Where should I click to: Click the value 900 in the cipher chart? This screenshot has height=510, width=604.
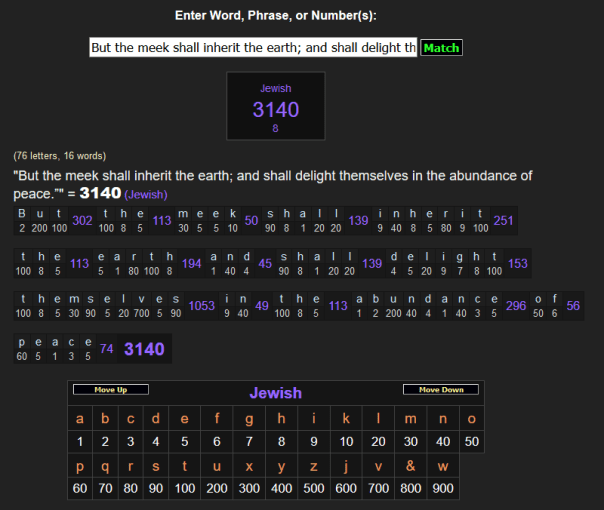click(x=443, y=488)
